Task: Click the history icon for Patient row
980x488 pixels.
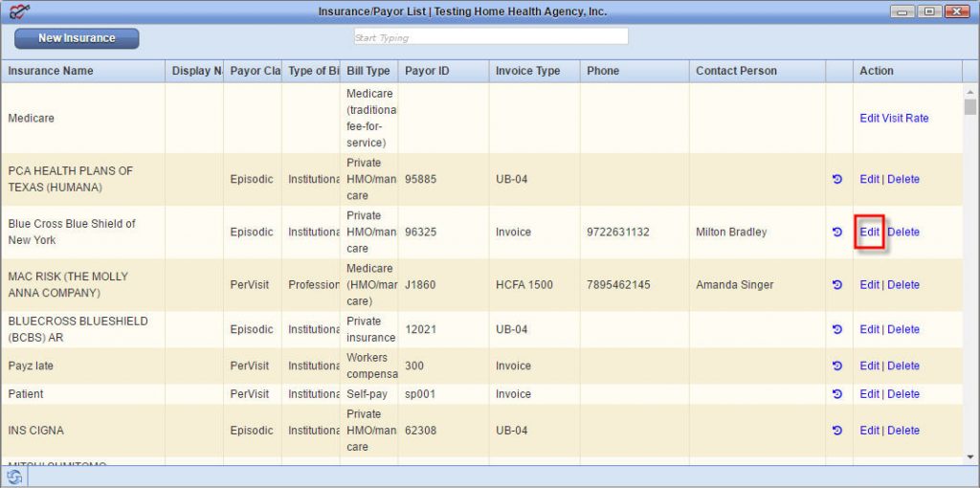Action: [x=837, y=394]
